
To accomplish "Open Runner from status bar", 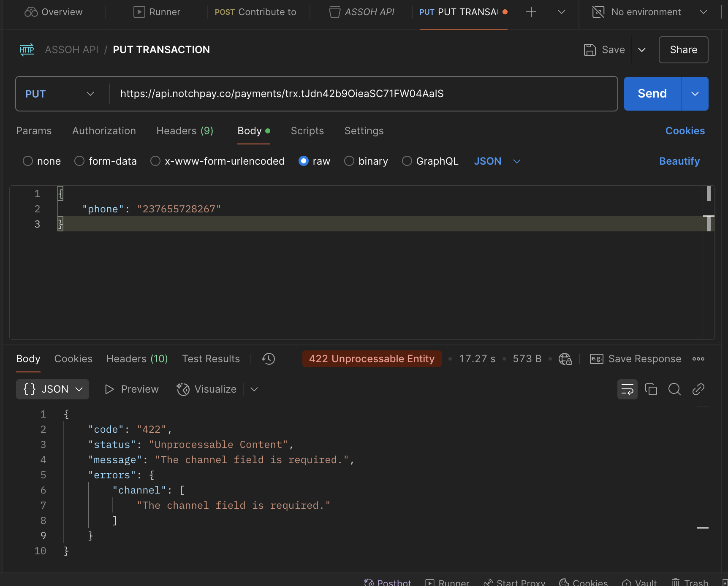I will coord(448,583).
